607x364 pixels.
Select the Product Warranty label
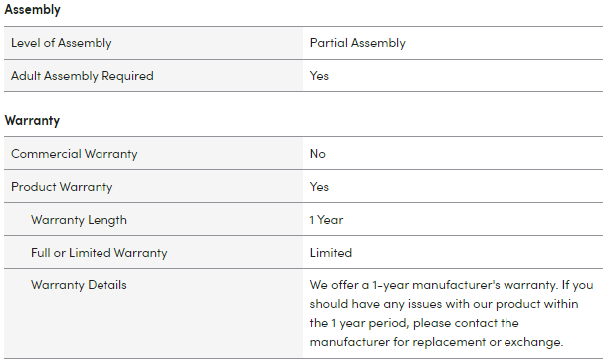tap(62, 187)
